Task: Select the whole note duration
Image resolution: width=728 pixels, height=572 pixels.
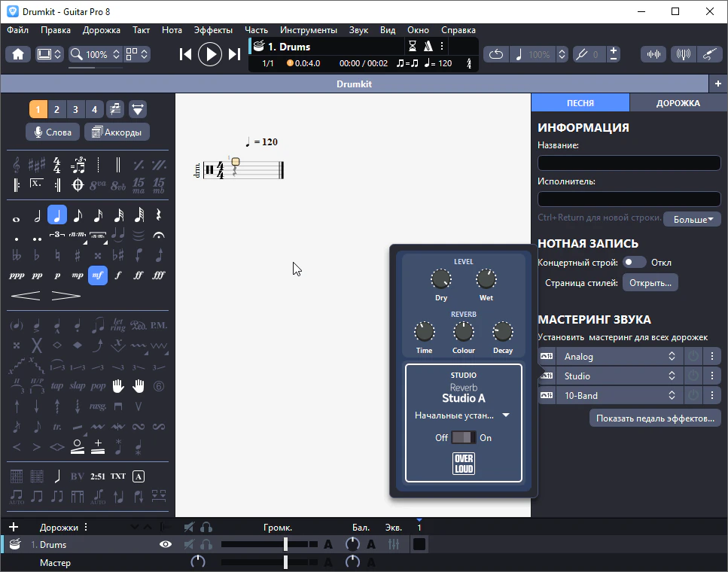Action: 17,217
